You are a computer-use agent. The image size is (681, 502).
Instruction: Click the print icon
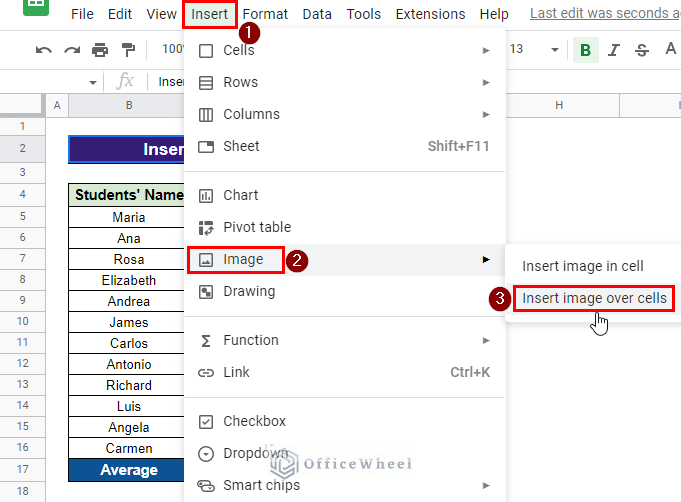point(100,50)
